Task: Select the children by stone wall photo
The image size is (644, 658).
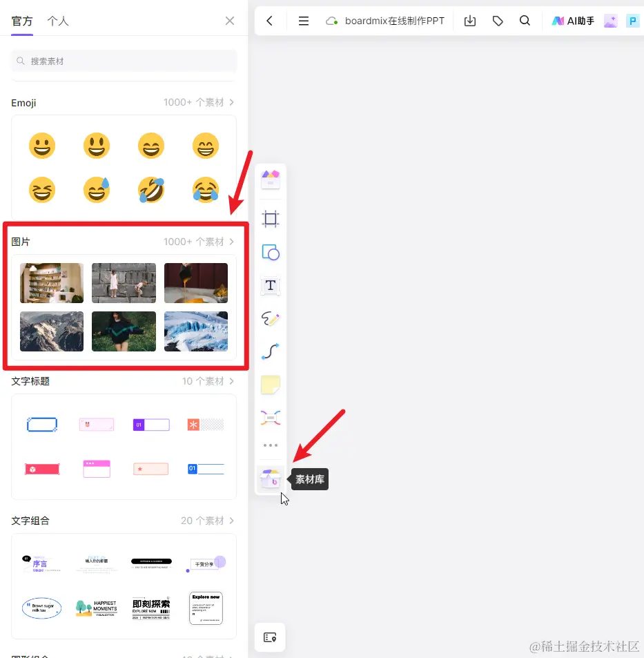Action: (x=124, y=283)
